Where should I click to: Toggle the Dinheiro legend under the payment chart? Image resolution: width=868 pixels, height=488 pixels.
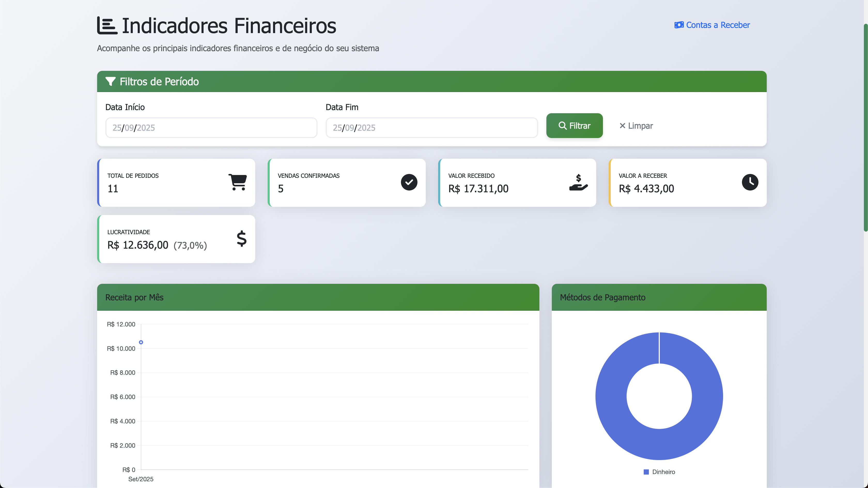(x=659, y=472)
